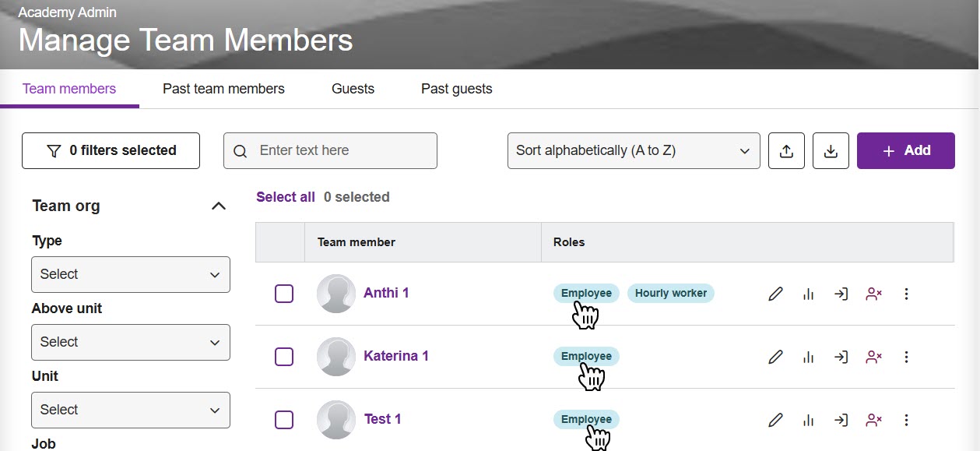Switch to the Past team members tab
Screen dimensions: 980x451
pyautogui.click(x=223, y=89)
